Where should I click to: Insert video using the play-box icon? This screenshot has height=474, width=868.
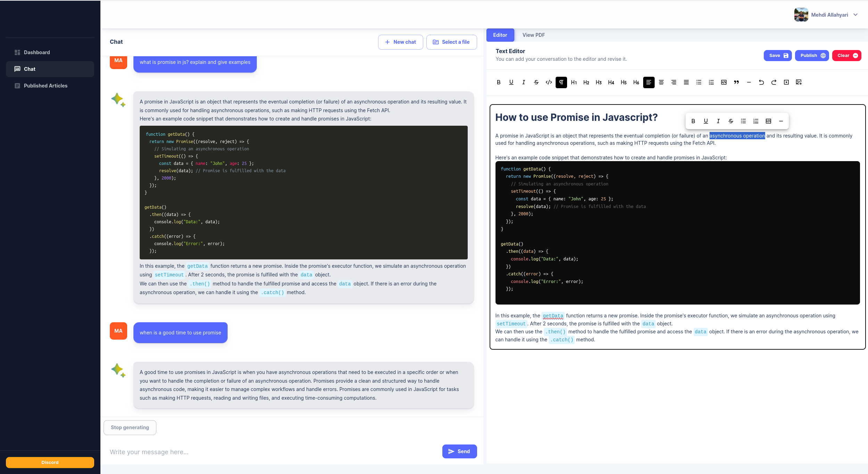tap(786, 82)
